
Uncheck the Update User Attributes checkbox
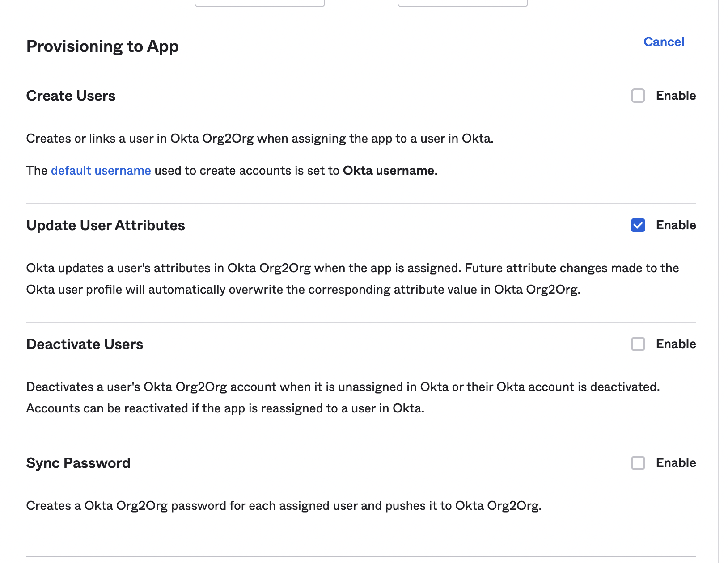click(x=638, y=225)
